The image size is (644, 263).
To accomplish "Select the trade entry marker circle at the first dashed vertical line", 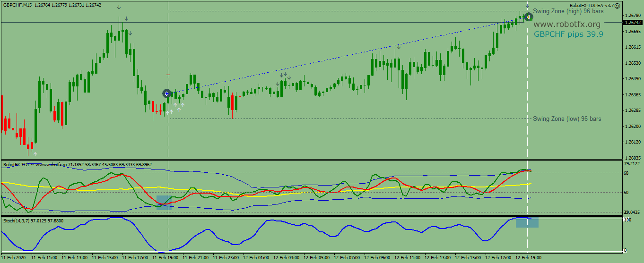I will [x=166, y=93].
